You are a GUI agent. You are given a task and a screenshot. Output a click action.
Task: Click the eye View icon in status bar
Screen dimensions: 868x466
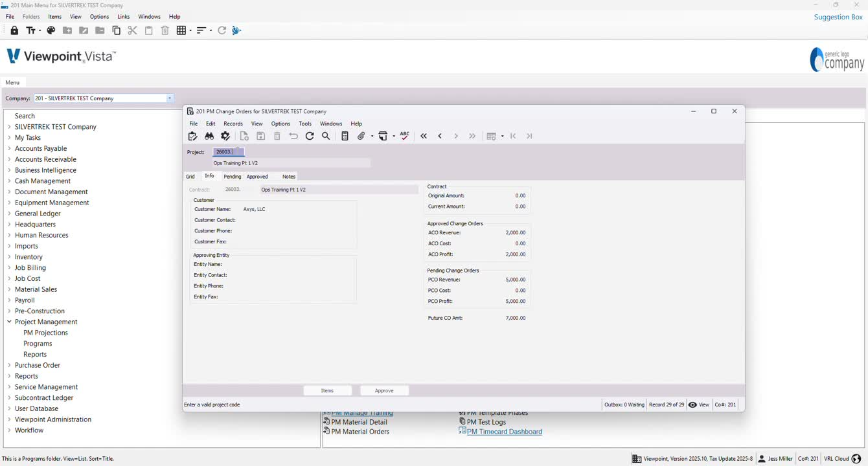click(x=692, y=405)
